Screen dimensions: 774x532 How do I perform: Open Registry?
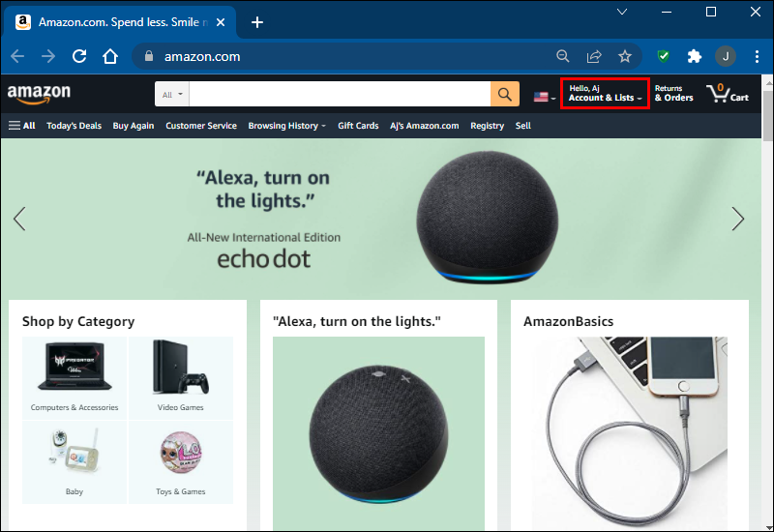coord(488,126)
